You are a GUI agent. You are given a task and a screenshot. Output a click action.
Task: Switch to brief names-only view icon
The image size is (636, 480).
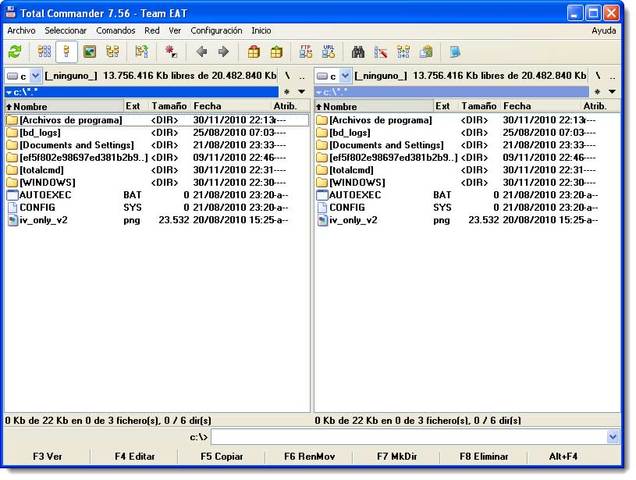[x=44, y=52]
